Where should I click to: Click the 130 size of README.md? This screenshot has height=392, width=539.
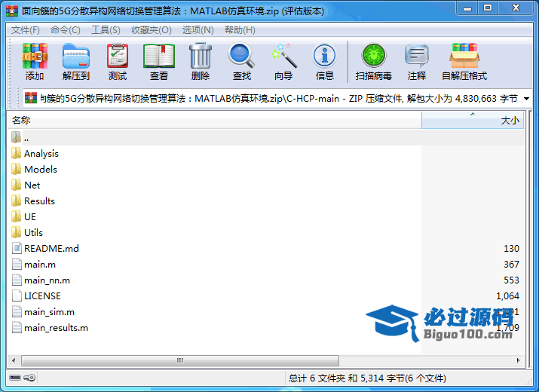pos(512,248)
